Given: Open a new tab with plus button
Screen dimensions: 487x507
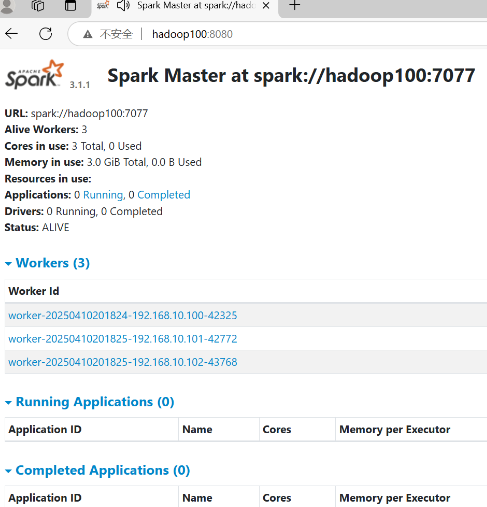Looking at the screenshot, I should (295, 5).
